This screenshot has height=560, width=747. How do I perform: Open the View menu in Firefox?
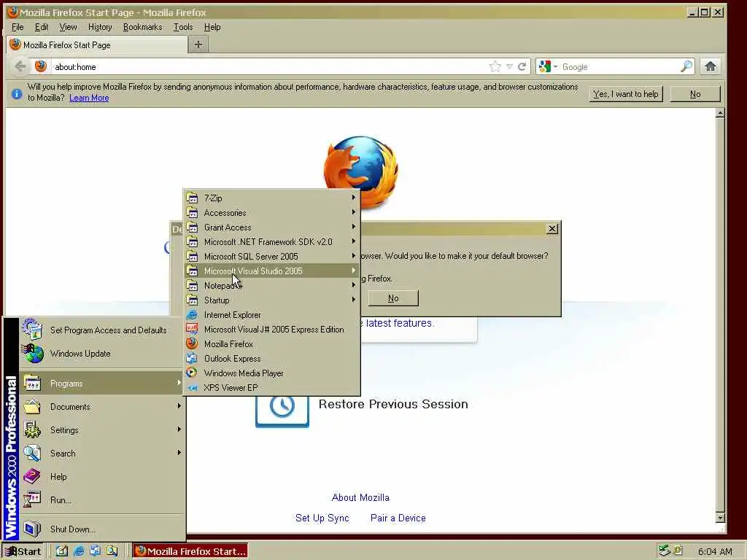[x=68, y=27]
